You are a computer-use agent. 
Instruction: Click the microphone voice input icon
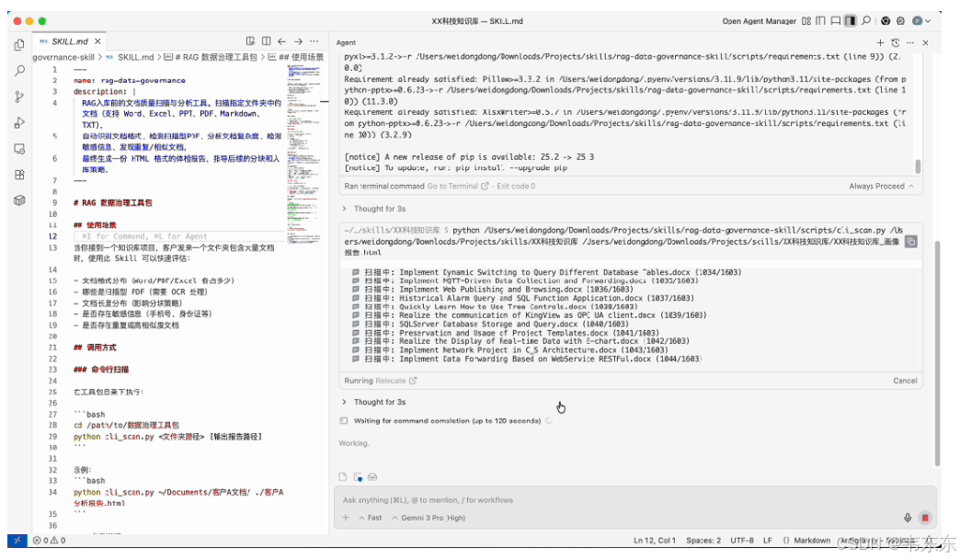click(908, 518)
